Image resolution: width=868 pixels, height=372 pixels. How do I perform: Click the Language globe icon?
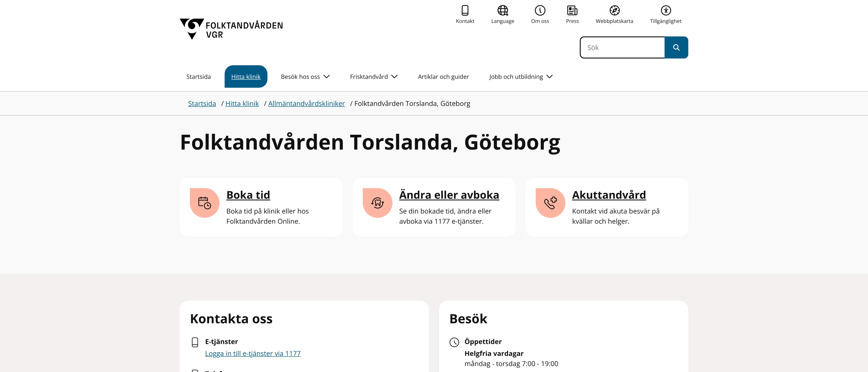coord(503,10)
